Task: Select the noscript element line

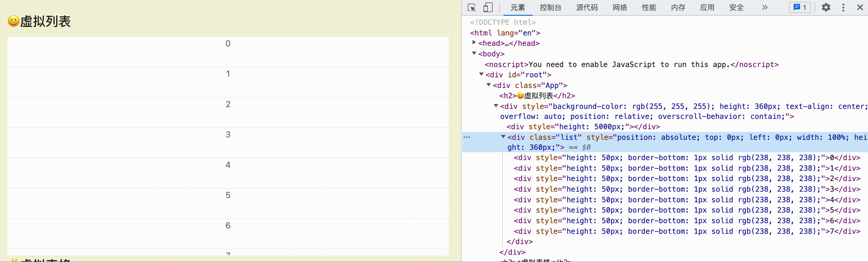Action: coord(631,65)
